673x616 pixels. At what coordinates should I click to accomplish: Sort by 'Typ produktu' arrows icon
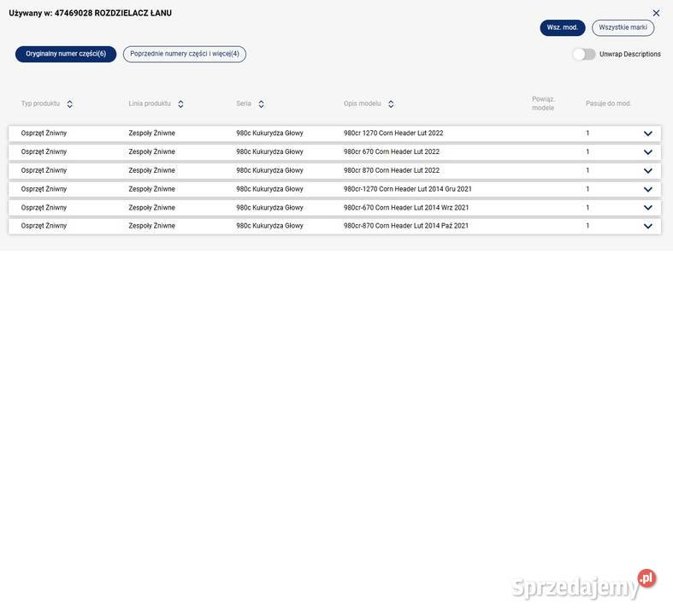point(69,104)
